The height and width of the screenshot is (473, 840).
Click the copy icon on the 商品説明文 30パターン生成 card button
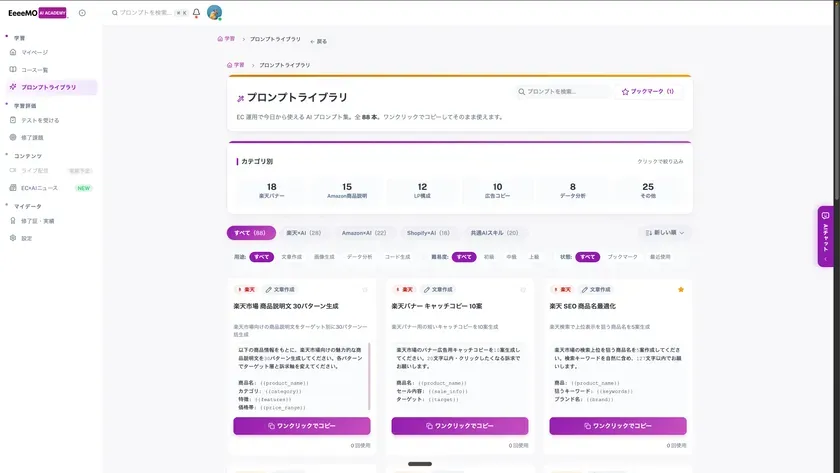click(271, 426)
